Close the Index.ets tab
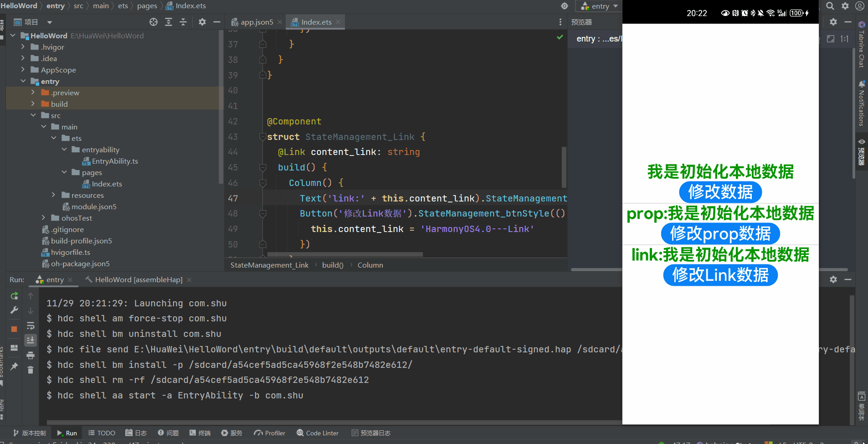 338,22
